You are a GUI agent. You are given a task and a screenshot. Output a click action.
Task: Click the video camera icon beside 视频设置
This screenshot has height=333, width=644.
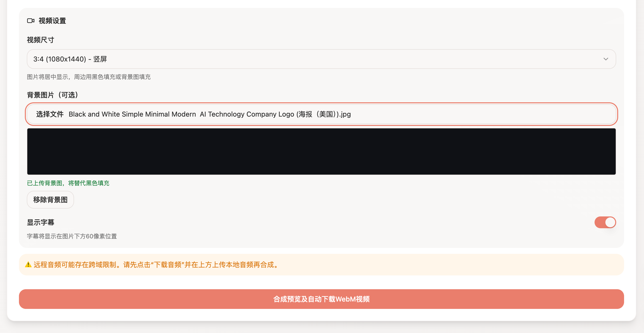pos(31,21)
